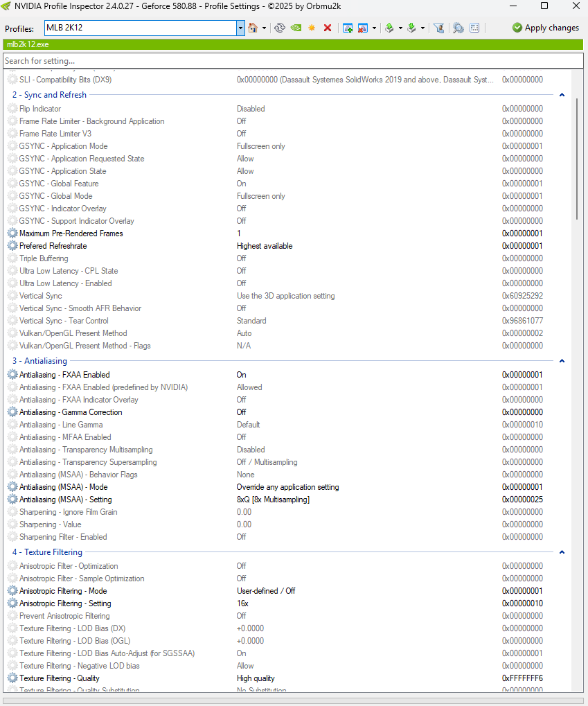
Task: Scan for modified profiles (magnifier gear icon)
Action: 458,28
